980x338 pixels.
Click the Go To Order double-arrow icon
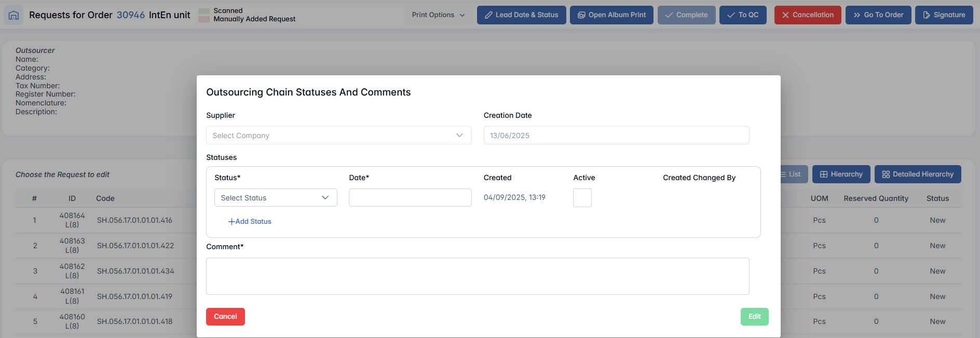[856, 15]
